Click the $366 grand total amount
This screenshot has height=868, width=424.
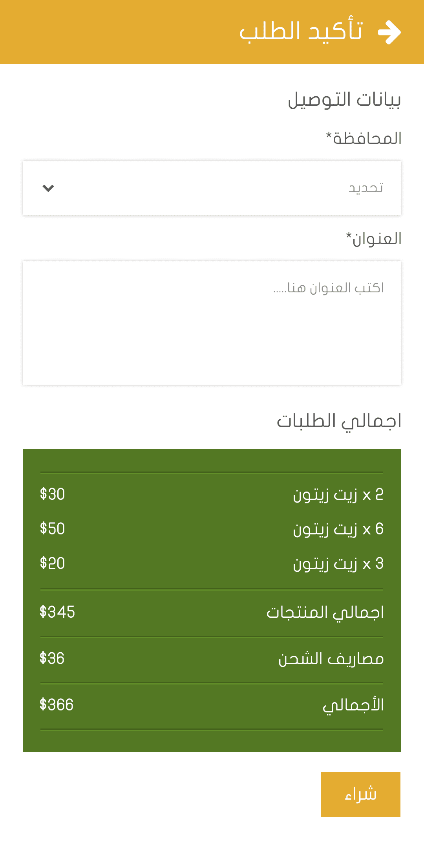click(x=56, y=705)
